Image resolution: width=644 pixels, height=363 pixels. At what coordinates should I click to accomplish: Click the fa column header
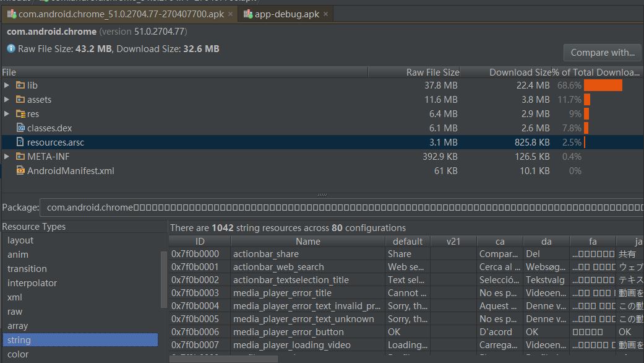pos(593,242)
